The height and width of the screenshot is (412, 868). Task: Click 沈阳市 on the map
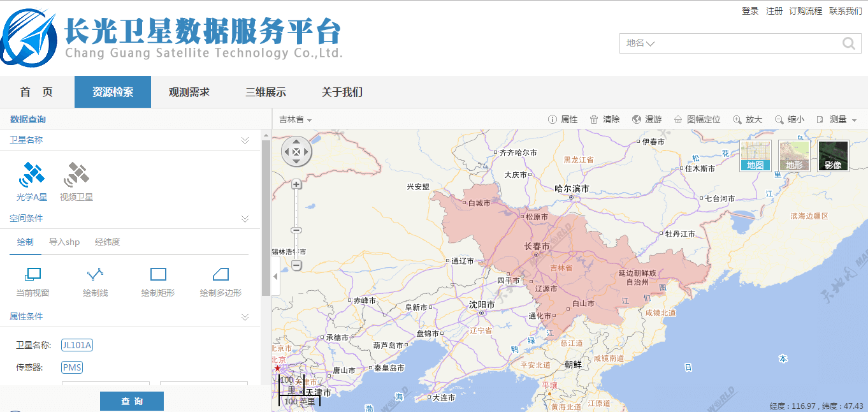pyautogui.click(x=482, y=305)
